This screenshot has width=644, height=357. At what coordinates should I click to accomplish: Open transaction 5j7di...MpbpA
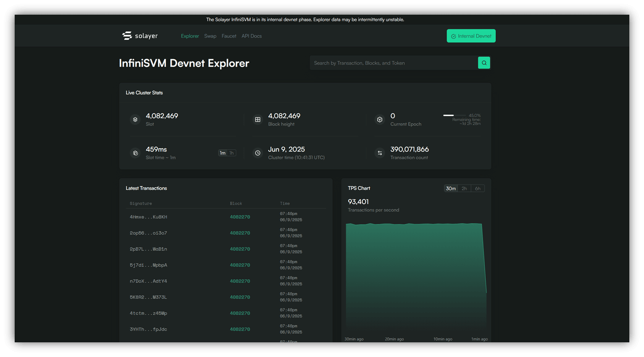[x=148, y=265]
